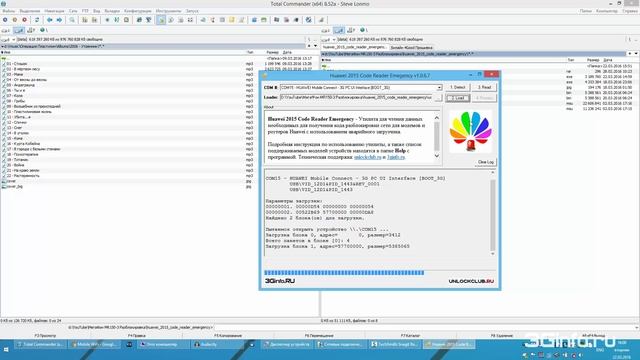Viewport: 640px width, 360px height.
Task: Switch to Этот компьютер taskbar item
Action: point(163,344)
